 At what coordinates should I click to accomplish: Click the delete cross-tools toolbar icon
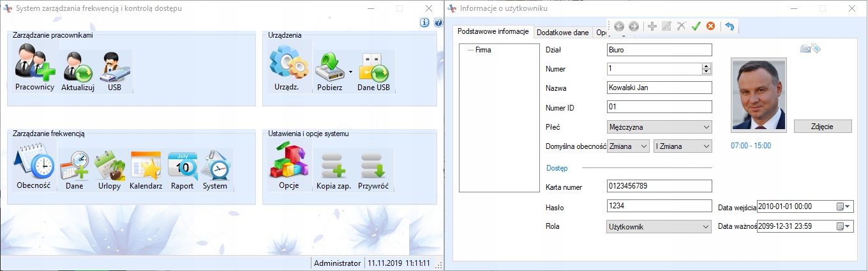coord(681,26)
